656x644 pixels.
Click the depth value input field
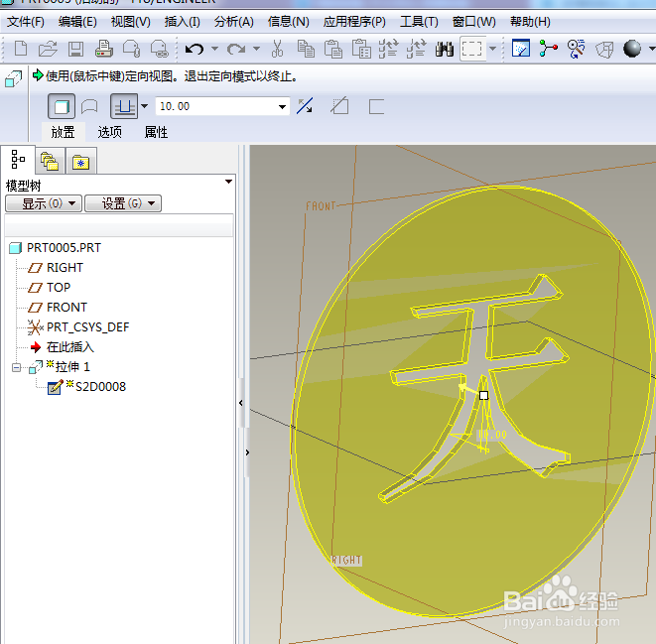point(217,106)
